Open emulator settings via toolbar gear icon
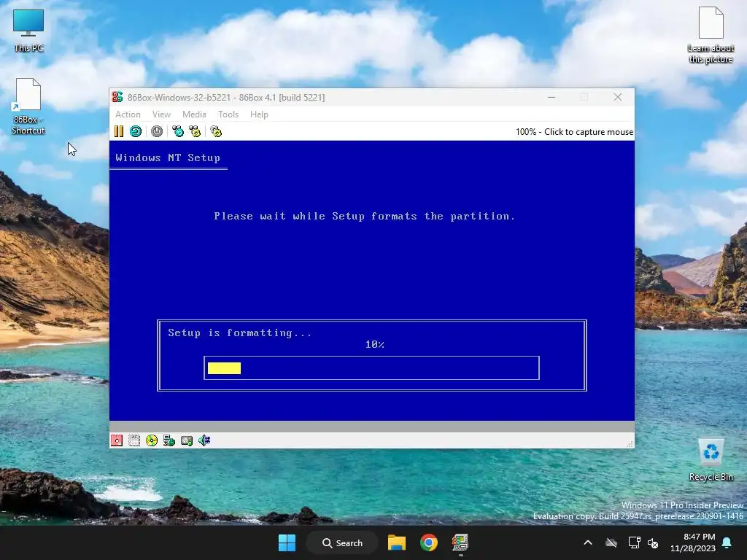Image resolution: width=747 pixels, height=560 pixels. click(x=216, y=131)
